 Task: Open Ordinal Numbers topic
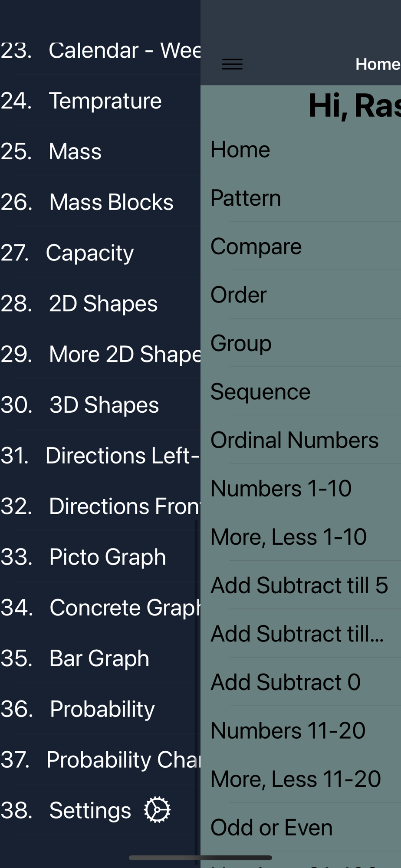click(x=294, y=440)
